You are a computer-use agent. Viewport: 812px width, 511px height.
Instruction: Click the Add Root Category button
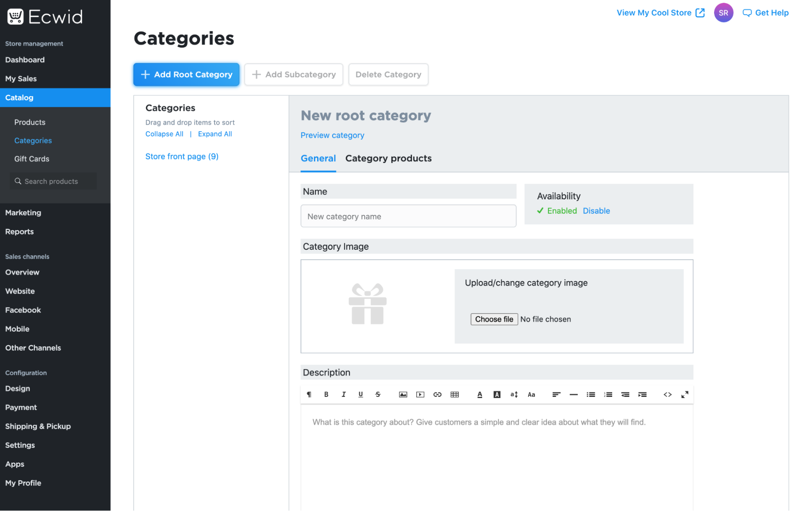(x=186, y=74)
